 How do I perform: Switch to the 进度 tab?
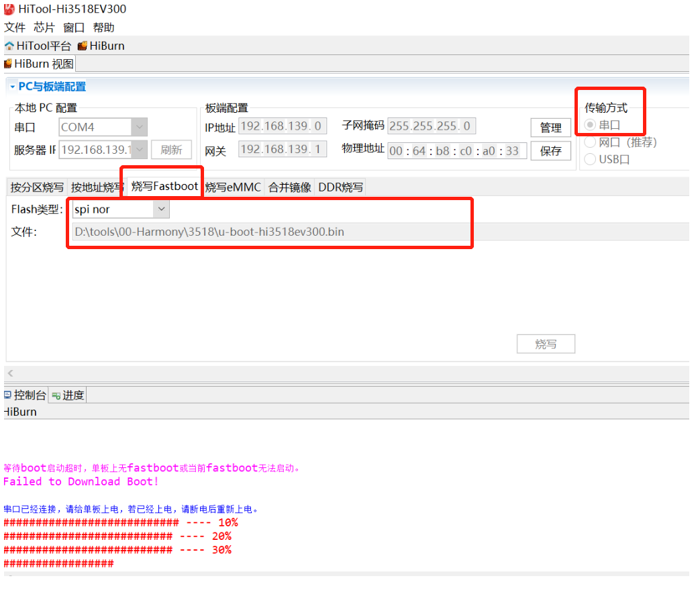68,396
